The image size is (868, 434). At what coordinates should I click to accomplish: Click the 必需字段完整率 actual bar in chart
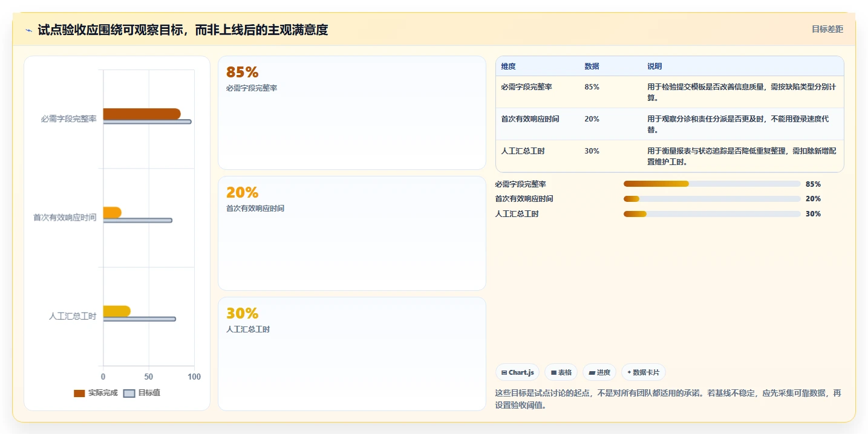(142, 114)
